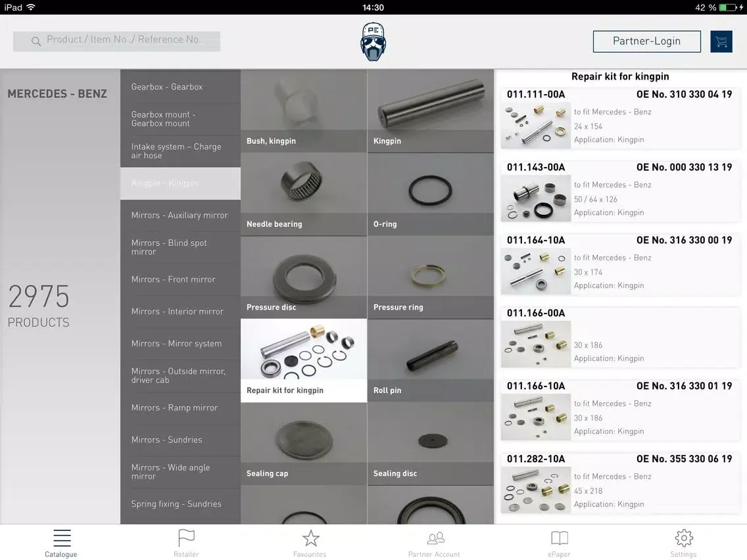Open the ePaper tab
Viewport: 747px width, 560px height.
(x=559, y=543)
